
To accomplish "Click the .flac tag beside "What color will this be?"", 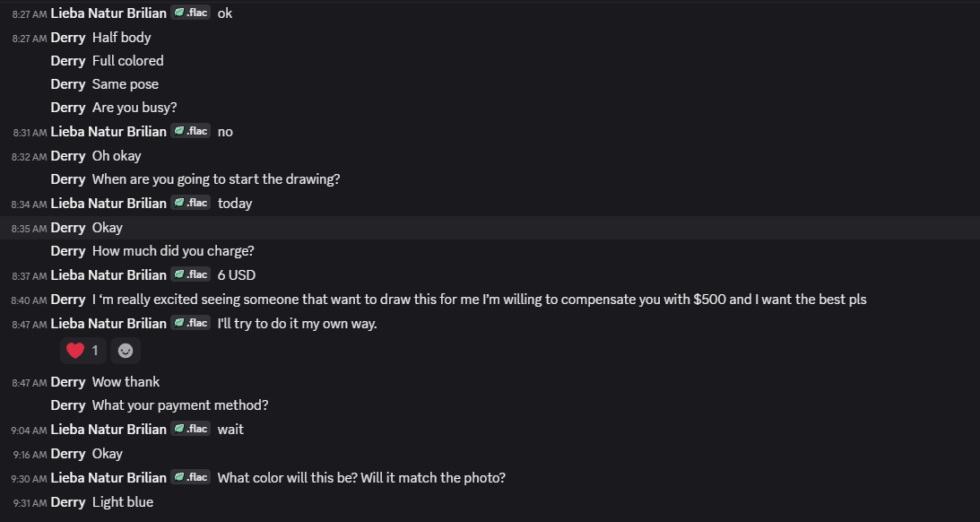I will 191,477.
